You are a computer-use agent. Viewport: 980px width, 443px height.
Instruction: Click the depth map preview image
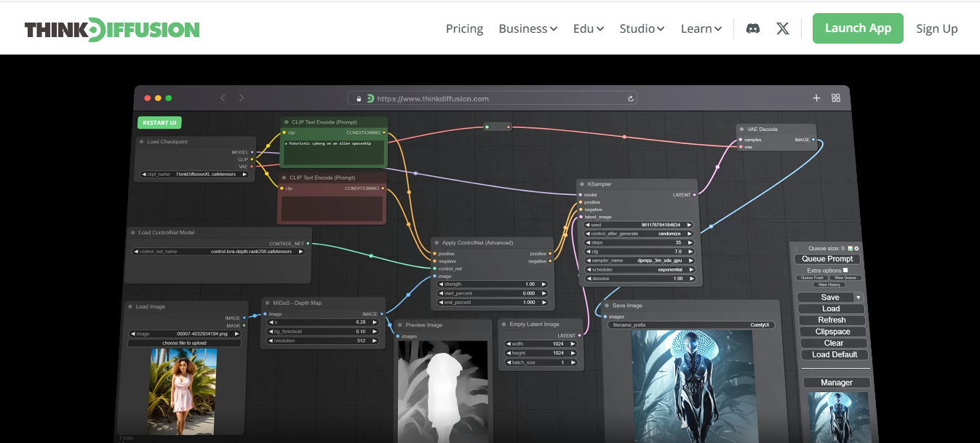pyautogui.click(x=442, y=392)
